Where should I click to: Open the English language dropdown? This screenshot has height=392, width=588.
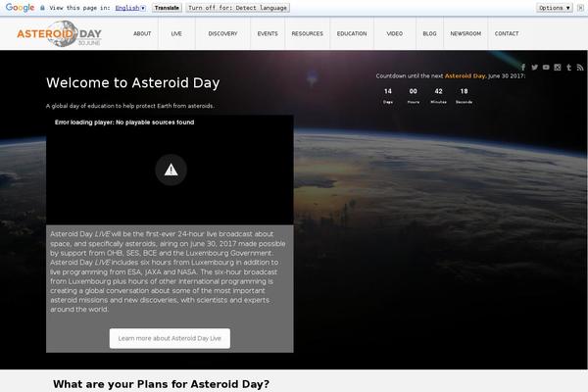tap(130, 8)
